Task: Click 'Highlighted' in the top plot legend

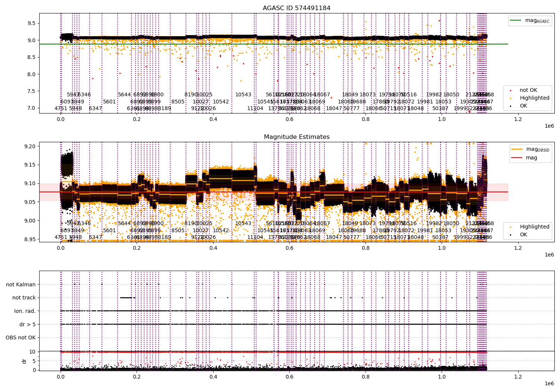Action: click(x=535, y=98)
